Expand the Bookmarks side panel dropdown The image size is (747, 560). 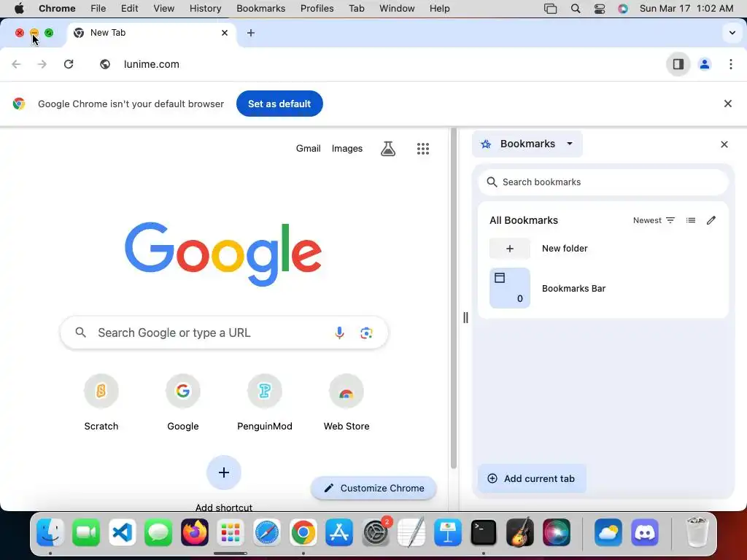click(x=527, y=144)
